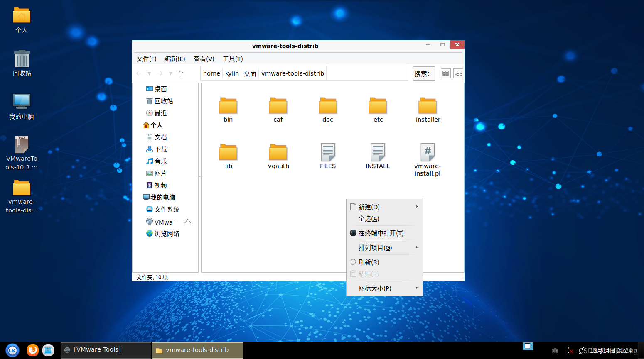The height and width of the screenshot is (359, 644).
Task: Open the start menu on taskbar
Action: tap(12, 350)
